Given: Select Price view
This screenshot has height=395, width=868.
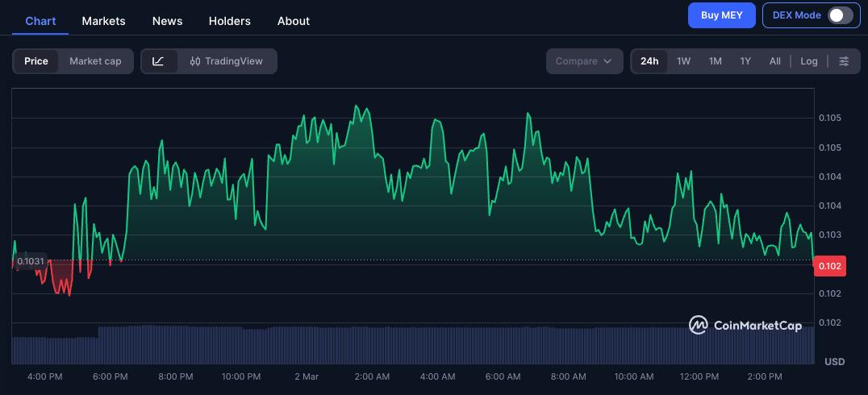Looking at the screenshot, I should click(x=36, y=61).
